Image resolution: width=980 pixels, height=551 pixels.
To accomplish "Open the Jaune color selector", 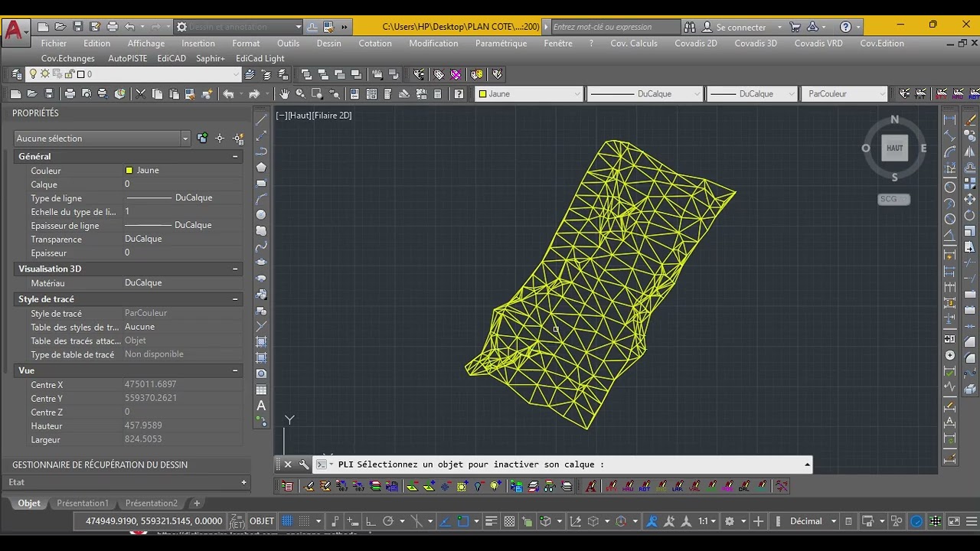I will tap(528, 93).
